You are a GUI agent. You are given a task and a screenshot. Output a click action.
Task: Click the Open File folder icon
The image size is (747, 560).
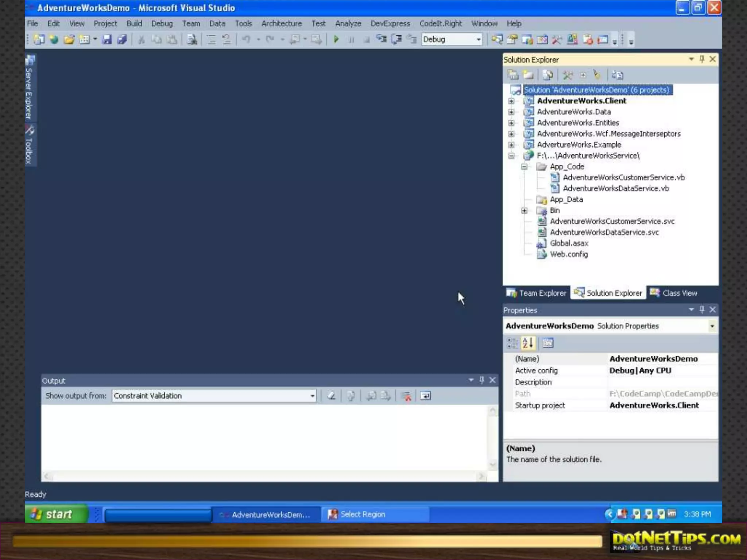pyautogui.click(x=69, y=39)
